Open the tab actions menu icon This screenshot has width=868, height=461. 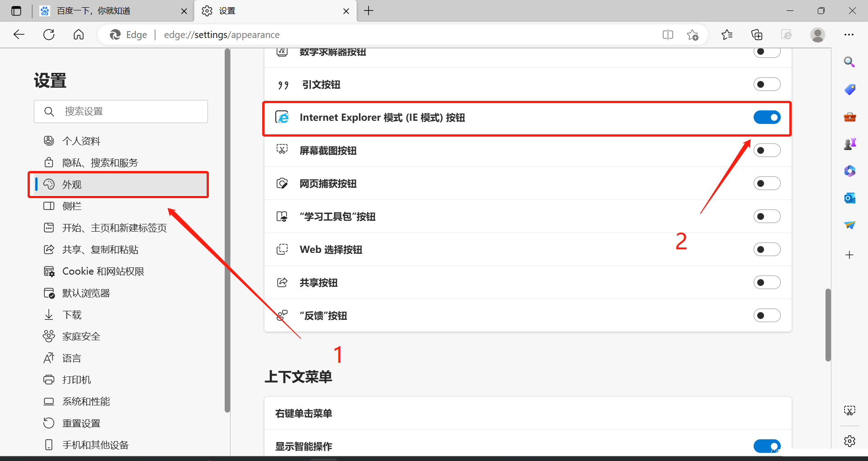(16, 11)
